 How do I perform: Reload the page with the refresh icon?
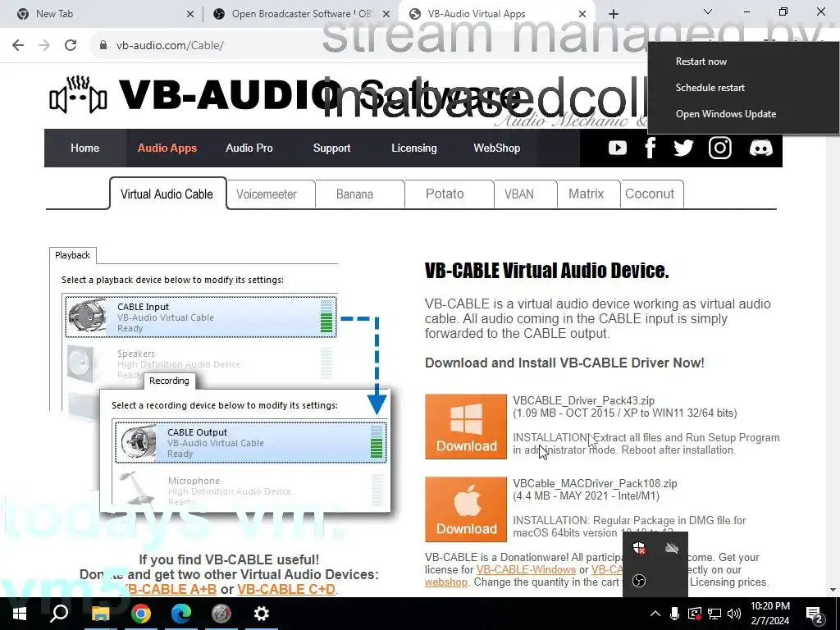coord(71,45)
